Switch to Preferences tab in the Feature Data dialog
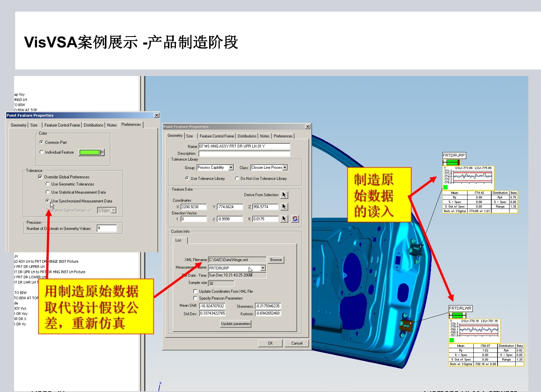The width and height of the screenshot is (541, 392). point(283,136)
